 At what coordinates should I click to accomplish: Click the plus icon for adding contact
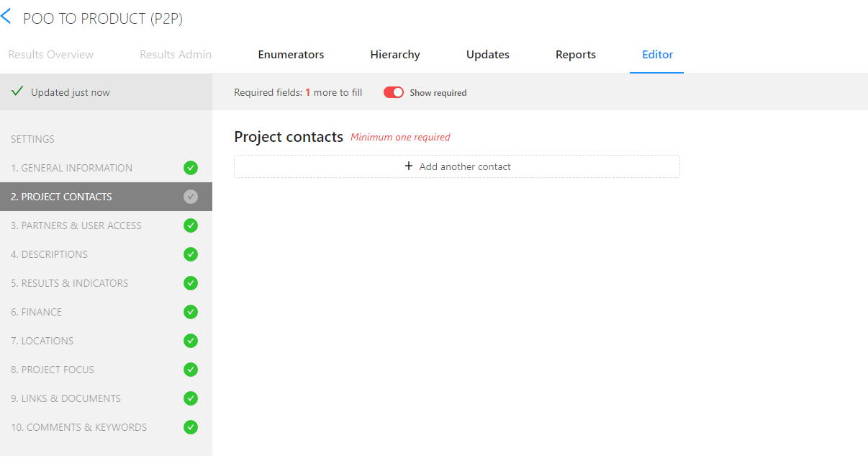409,166
